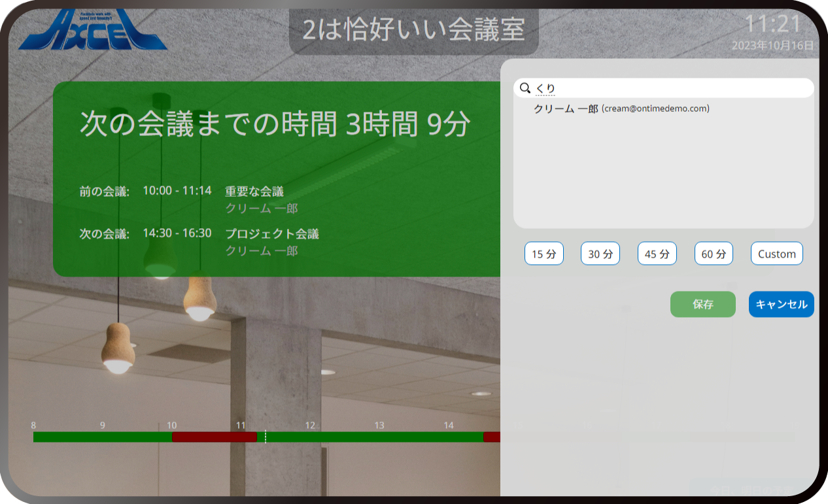Click the search magnifier icon

[525, 88]
